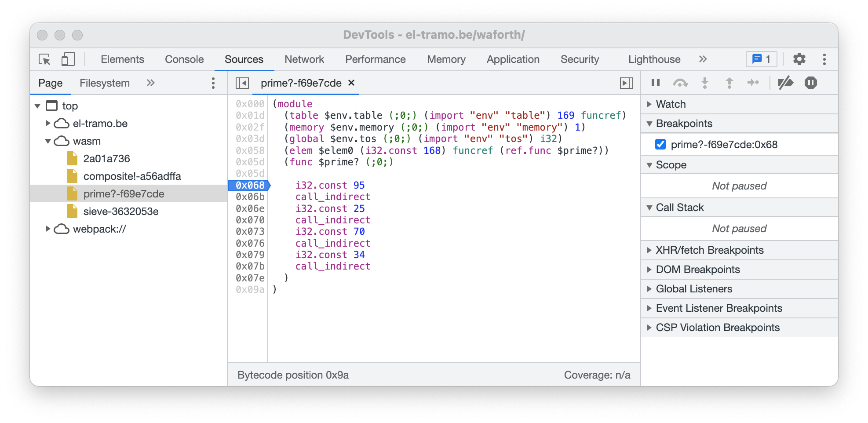Click line offset 0x06b in gutter
This screenshot has height=423, width=868.
tap(250, 197)
